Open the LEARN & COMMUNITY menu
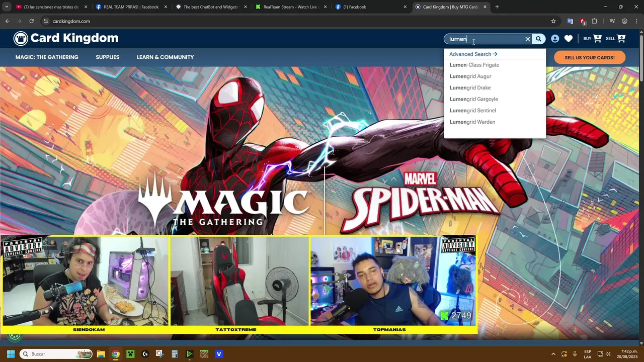Screen dimensions: 644x362 (x=165, y=57)
